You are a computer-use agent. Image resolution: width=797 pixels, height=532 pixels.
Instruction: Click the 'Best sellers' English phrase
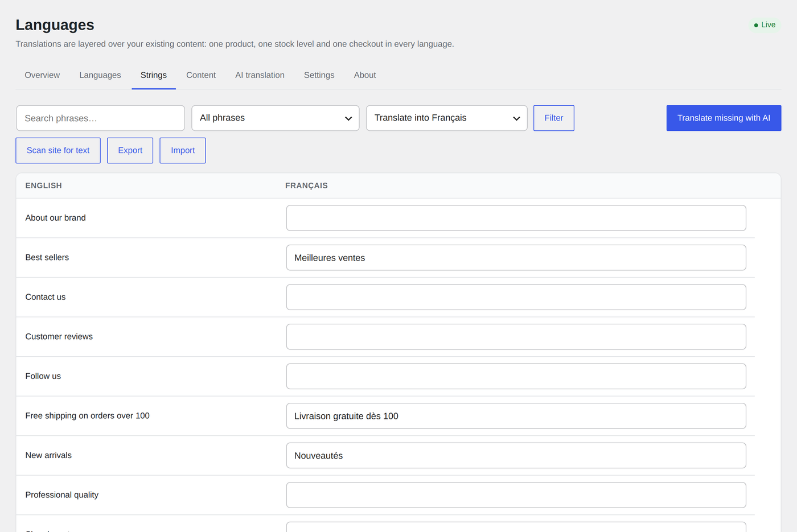point(47,258)
